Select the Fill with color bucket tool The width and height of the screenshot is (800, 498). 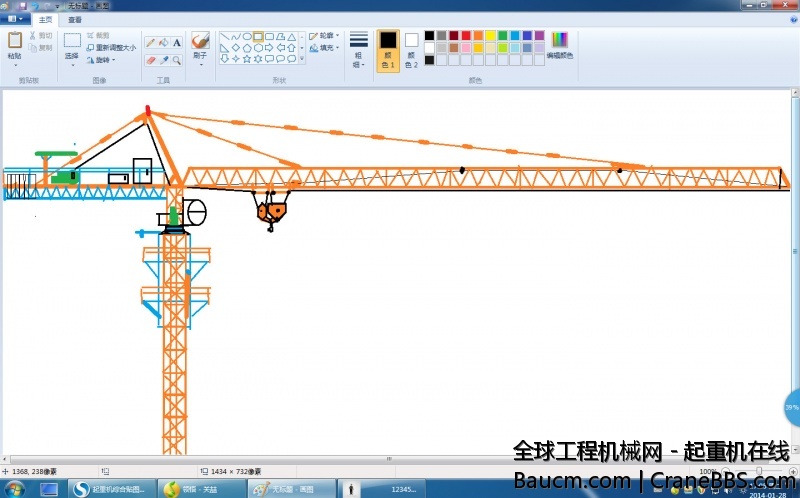point(163,43)
